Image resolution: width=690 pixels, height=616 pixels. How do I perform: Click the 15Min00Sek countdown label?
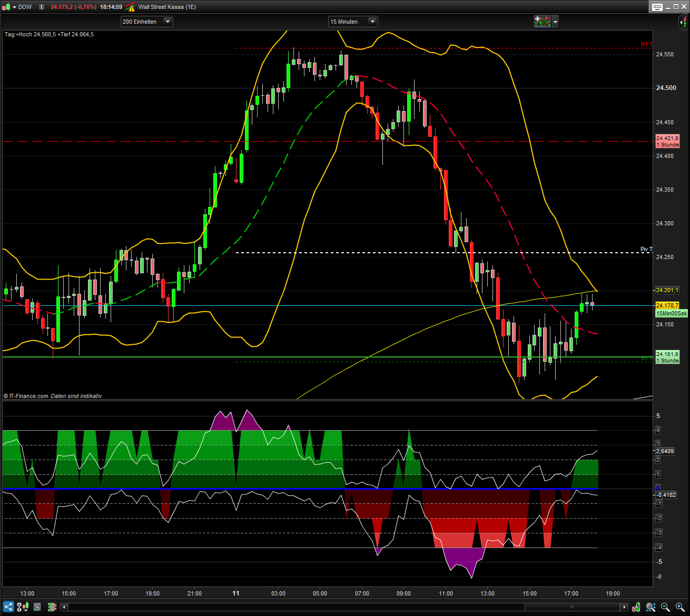[672, 313]
